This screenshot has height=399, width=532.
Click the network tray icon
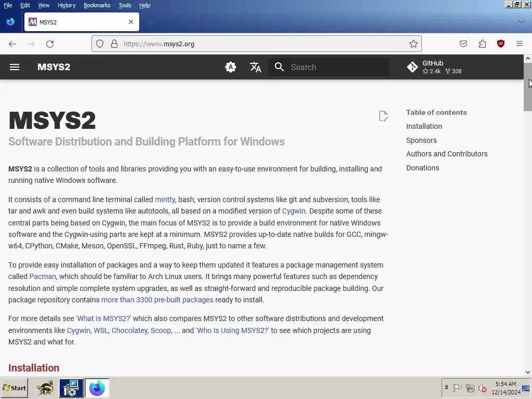[470, 388]
